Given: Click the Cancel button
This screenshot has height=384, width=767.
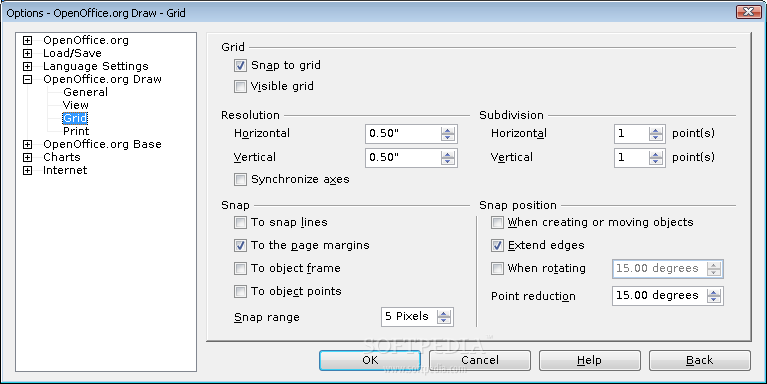Looking at the screenshot, I should 480,361.
